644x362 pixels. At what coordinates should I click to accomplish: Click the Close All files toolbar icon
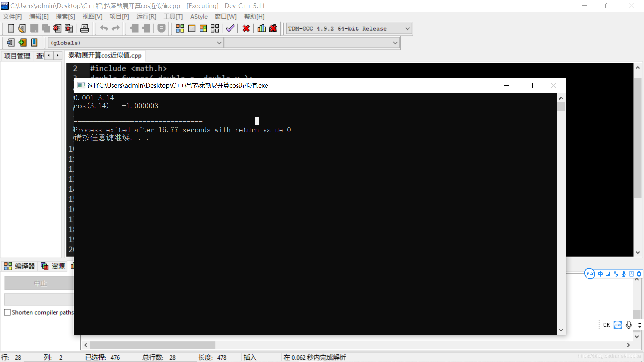(x=69, y=28)
